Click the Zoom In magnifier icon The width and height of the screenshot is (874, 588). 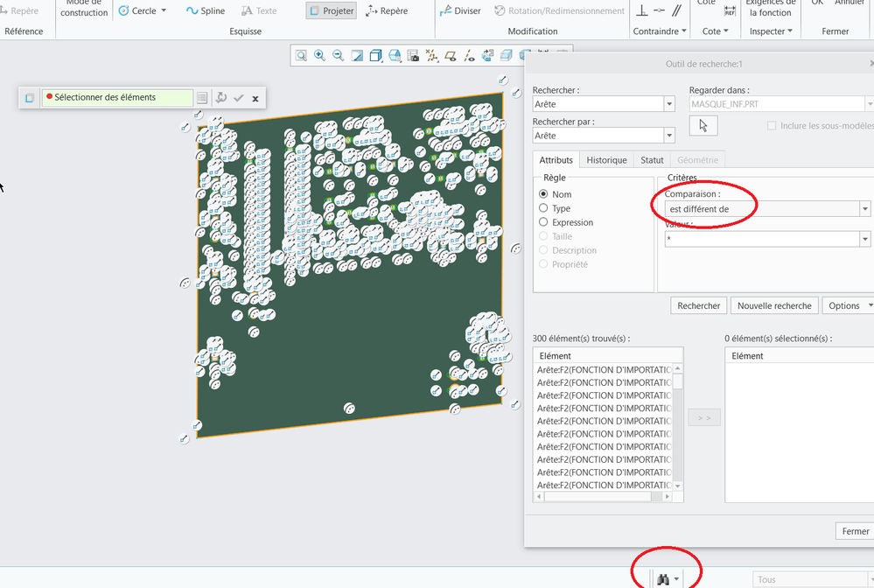319,55
